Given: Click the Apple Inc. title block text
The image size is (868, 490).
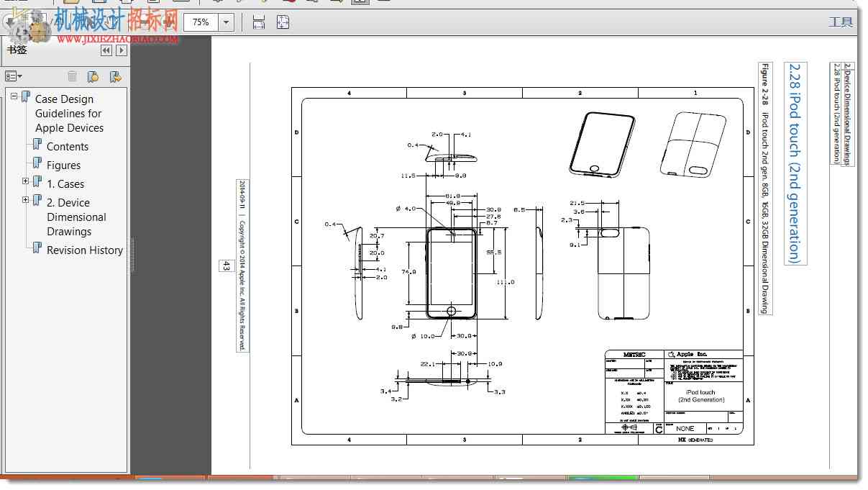Looking at the screenshot, I should (x=692, y=354).
